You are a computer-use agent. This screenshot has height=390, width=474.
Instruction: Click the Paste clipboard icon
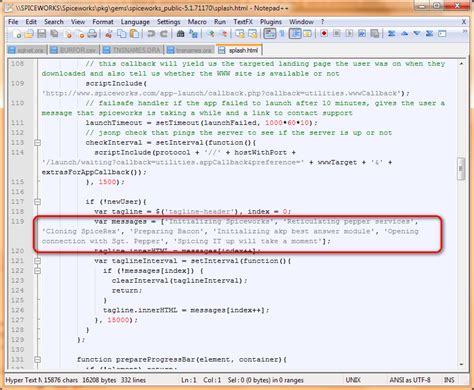[134, 34]
